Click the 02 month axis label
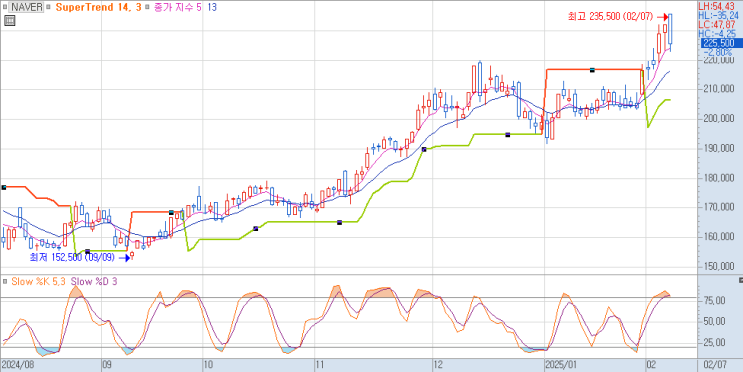743x372 pixels. (x=651, y=365)
